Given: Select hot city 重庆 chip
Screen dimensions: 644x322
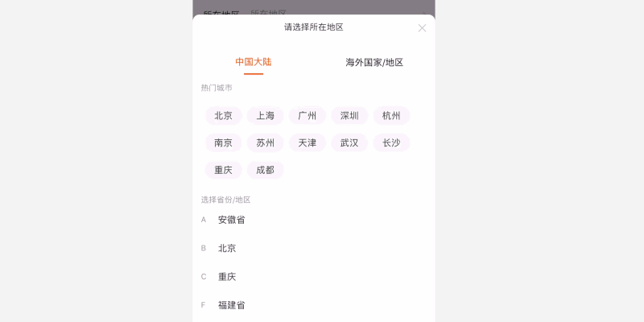Looking at the screenshot, I should [x=223, y=170].
